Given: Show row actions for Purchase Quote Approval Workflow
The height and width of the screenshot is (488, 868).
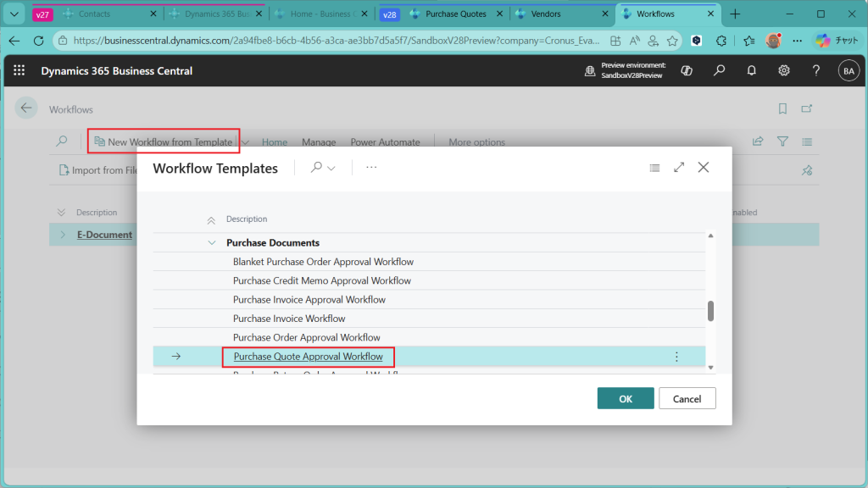Looking at the screenshot, I should click(x=676, y=357).
